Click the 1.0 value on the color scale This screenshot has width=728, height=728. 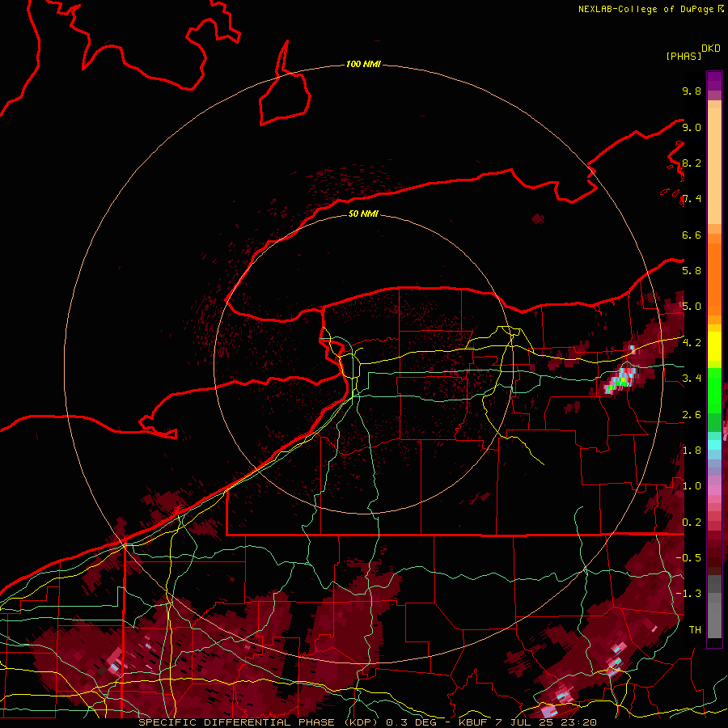[x=692, y=486]
